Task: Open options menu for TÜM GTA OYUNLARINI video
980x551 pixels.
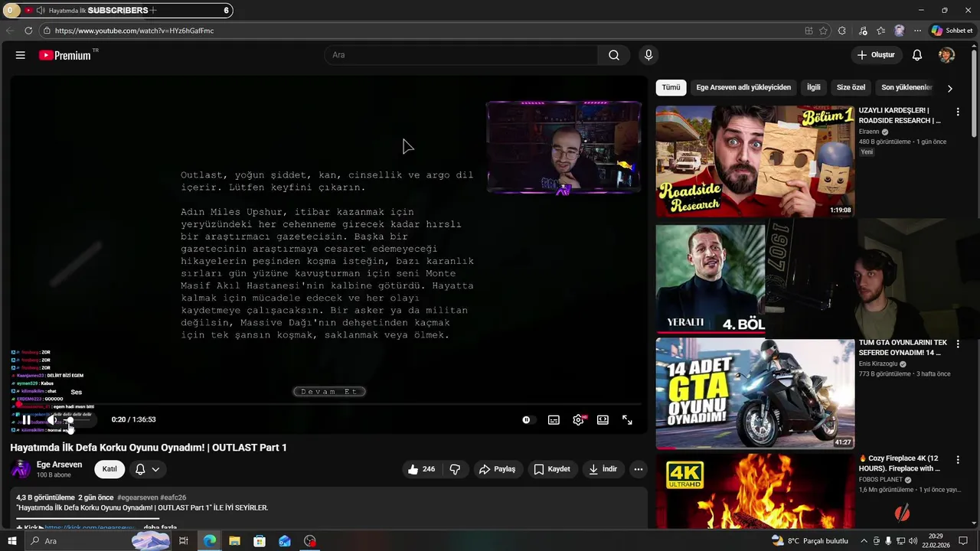Action: [957, 344]
